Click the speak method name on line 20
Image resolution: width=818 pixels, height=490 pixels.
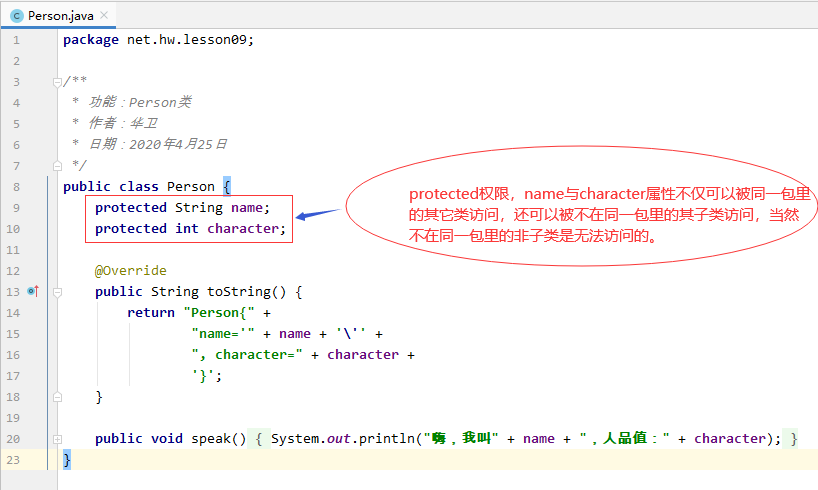pos(211,438)
